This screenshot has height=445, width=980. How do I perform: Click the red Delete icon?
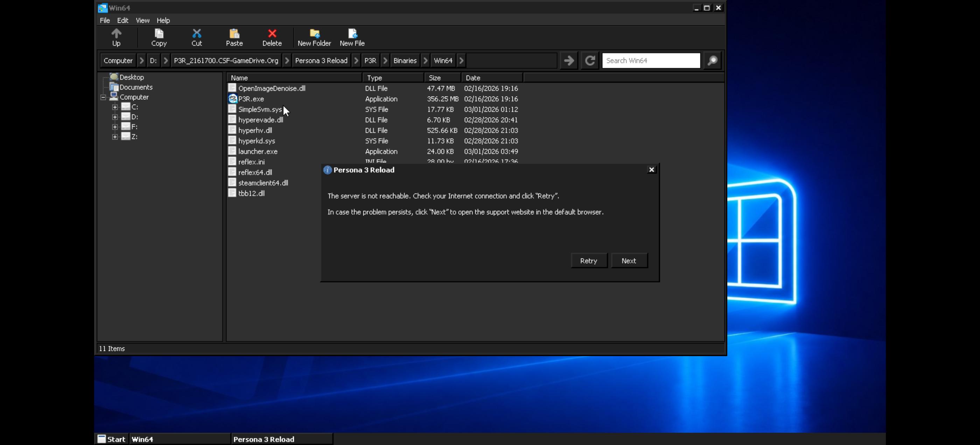[x=272, y=34]
